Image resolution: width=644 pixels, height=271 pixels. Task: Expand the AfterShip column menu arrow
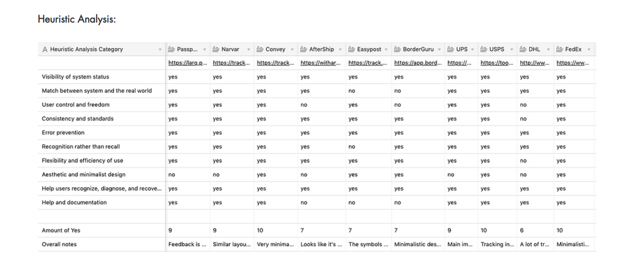point(340,49)
